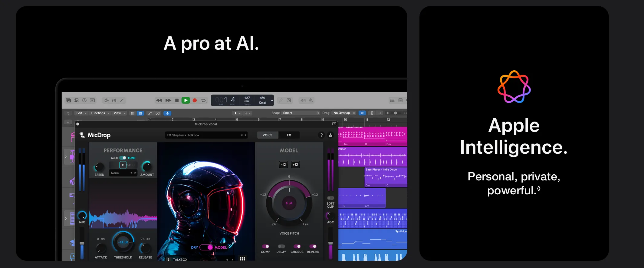Screen dimensions: 644x268
Task: Toggle the MIDI / TUNE switch
Action: pyautogui.click(x=123, y=158)
